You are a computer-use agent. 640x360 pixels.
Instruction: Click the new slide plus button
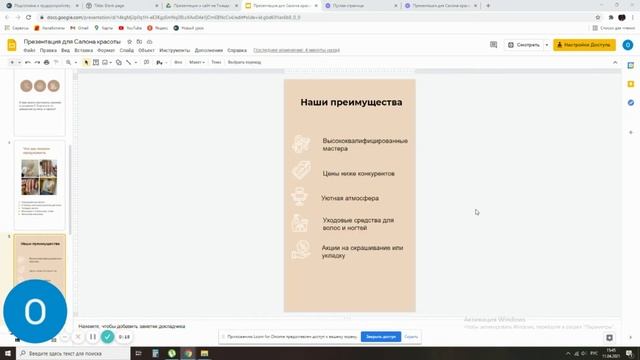point(12,62)
